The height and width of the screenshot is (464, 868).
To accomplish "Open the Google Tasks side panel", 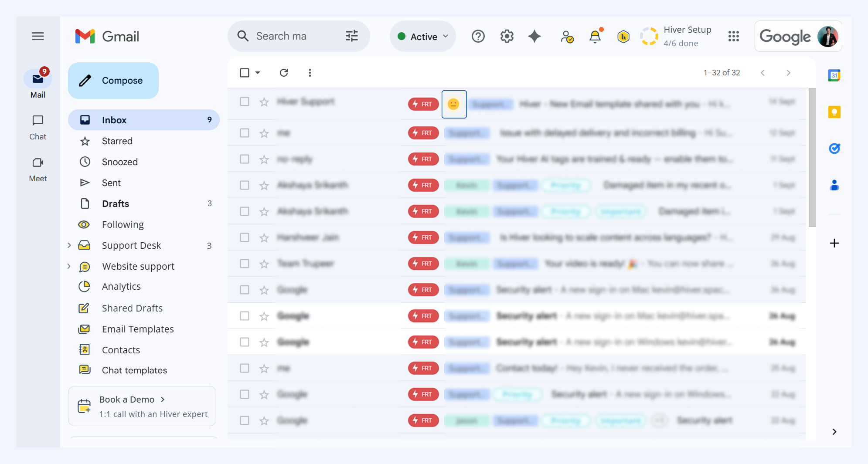I will coord(834,149).
